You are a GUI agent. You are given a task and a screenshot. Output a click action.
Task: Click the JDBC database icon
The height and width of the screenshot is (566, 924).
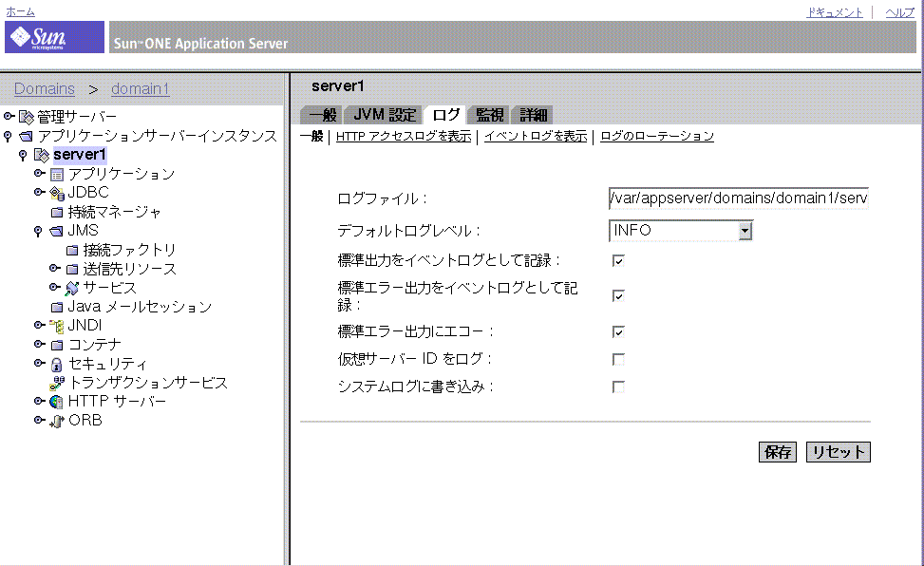tap(57, 193)
